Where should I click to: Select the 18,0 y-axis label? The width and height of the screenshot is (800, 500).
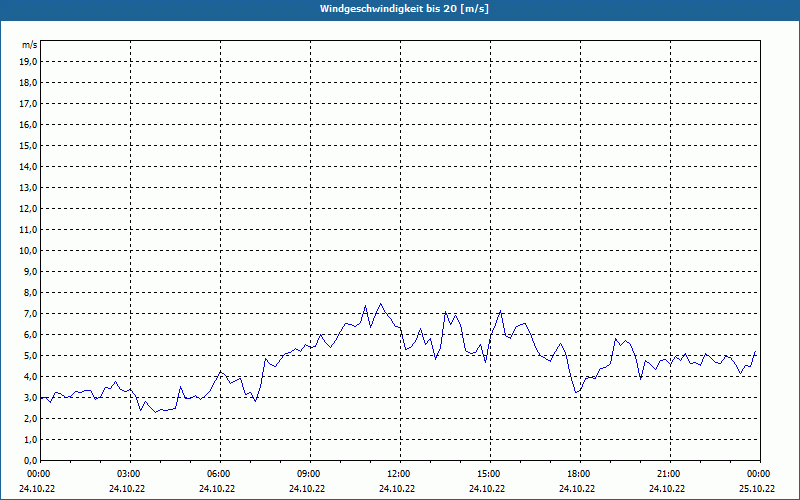point(28,83)
